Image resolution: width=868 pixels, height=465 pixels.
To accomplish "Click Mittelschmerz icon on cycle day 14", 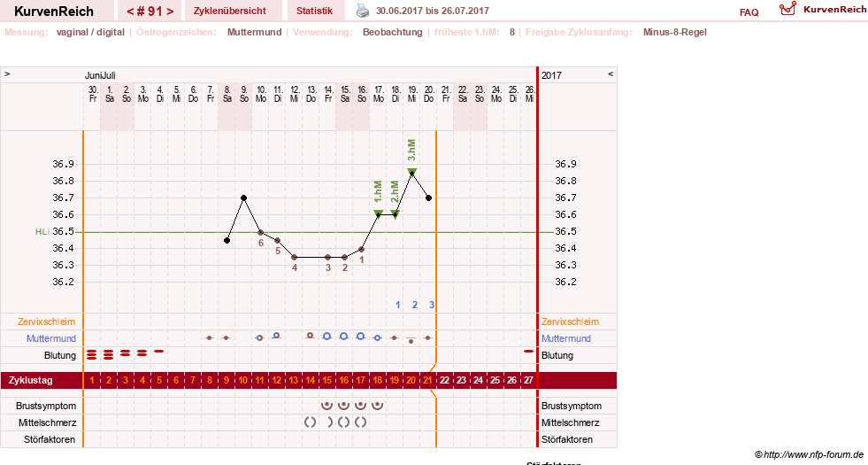I will [310, 422].
